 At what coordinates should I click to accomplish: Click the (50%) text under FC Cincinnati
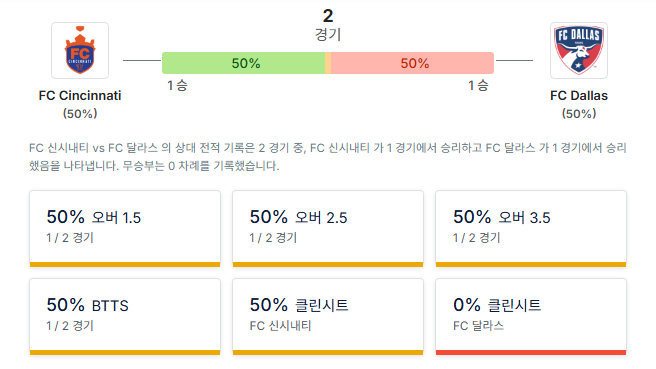click(x=80, y=114)
